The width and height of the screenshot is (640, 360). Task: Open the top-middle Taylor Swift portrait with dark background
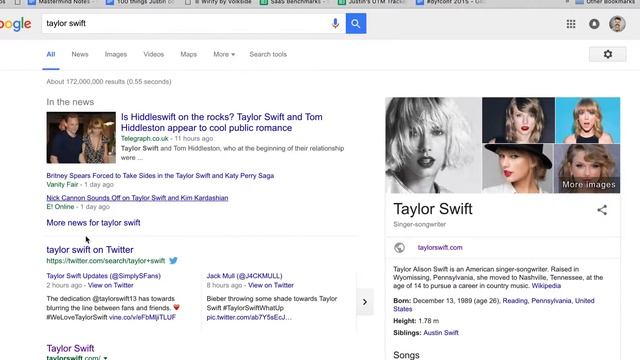tap(518, 120)
